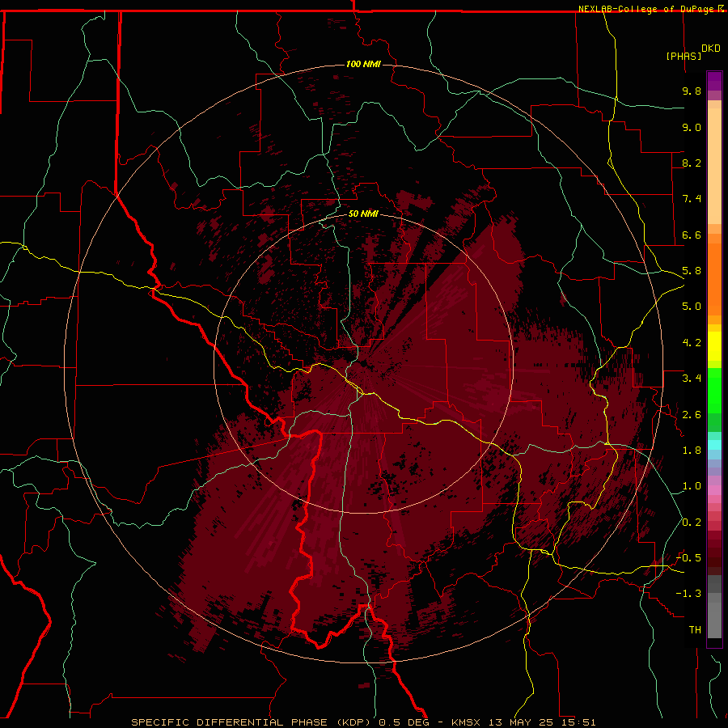728x728 pixels.
Task: Click the SPECIFIC DIFFERENTIAL PHASE (KDP) caption
Action: click(x=252, y=722)
